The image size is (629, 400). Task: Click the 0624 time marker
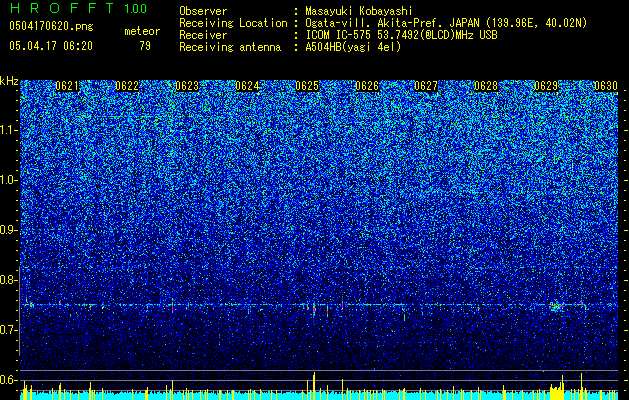pos(247,86)
